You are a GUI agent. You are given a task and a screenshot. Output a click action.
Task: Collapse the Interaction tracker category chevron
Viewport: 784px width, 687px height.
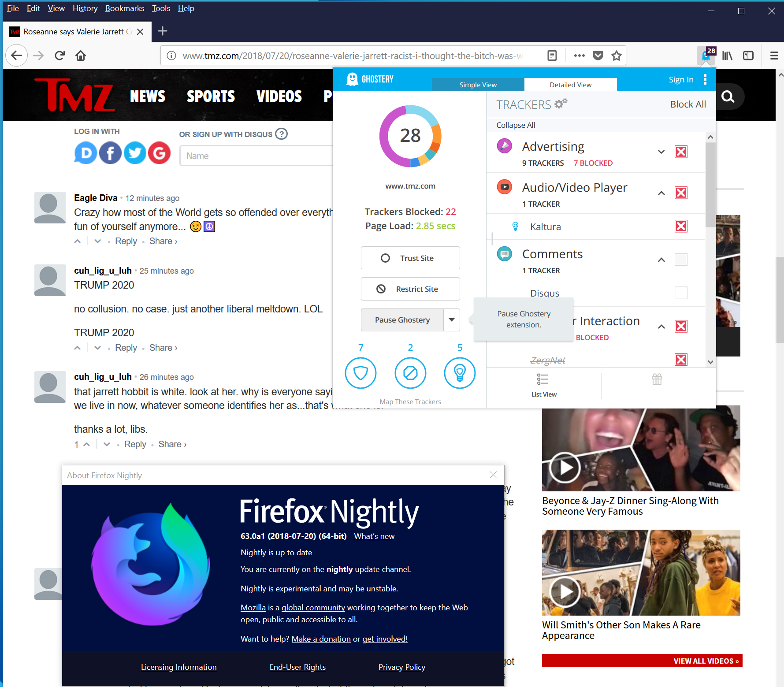[x=661, y=327]
